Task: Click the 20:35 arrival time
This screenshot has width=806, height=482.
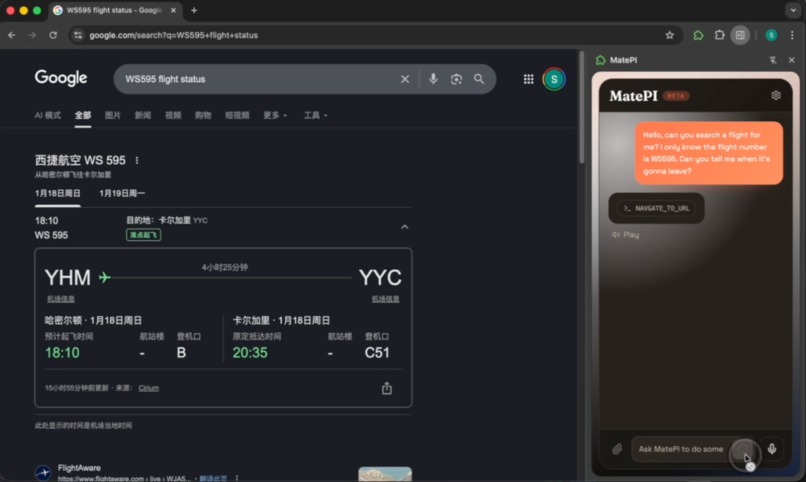Action: coord(250,353)
